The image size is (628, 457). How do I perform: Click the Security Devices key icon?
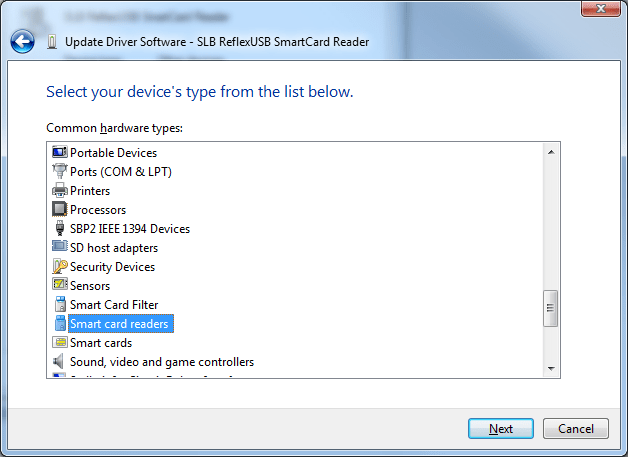(x=59, y=267)
